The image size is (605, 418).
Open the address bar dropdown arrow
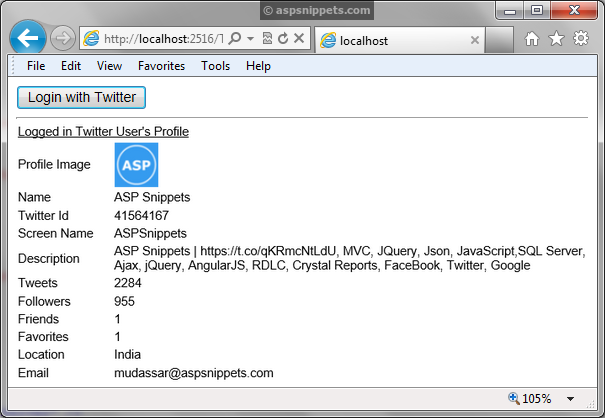point(250,39)
